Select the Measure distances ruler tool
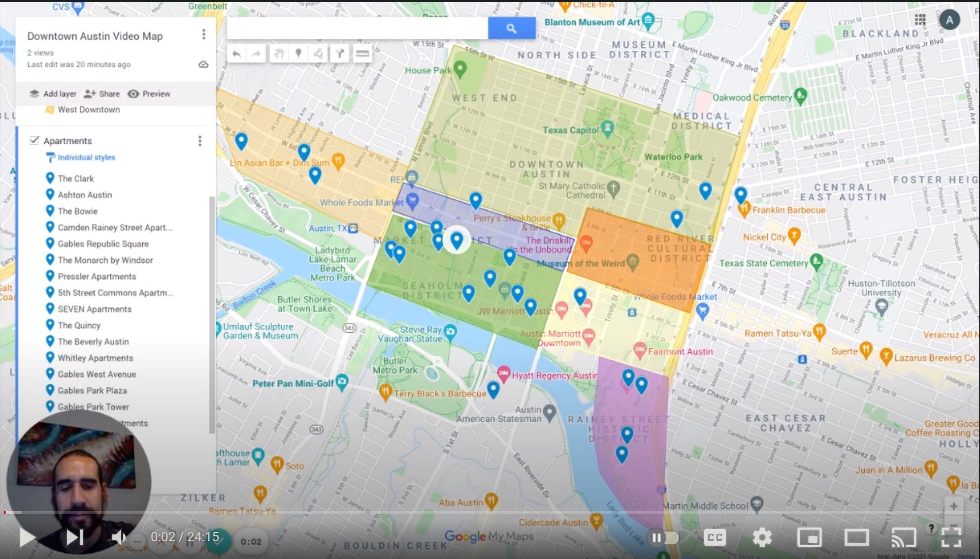The image size is (980, 559). 362,54
